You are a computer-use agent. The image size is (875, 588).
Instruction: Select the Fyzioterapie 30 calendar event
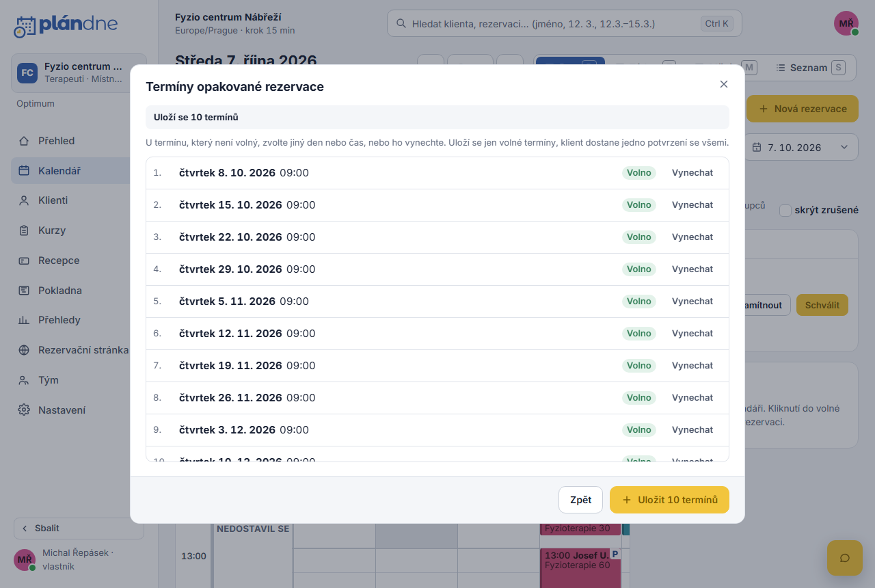pyautogui.click(x=580, y=529)
